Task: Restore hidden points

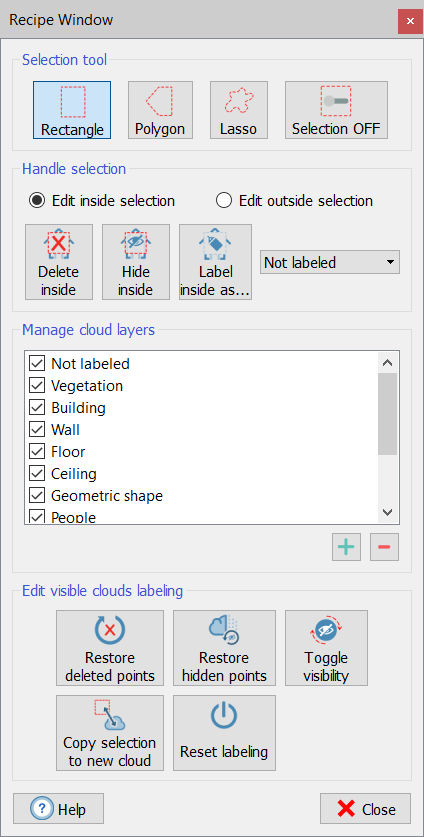Action: (x=224, y=648)
